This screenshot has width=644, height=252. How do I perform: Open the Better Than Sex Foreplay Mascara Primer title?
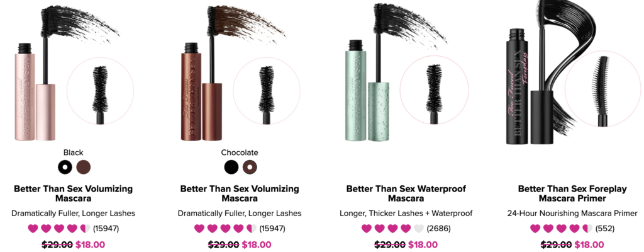tap(572, 194)
